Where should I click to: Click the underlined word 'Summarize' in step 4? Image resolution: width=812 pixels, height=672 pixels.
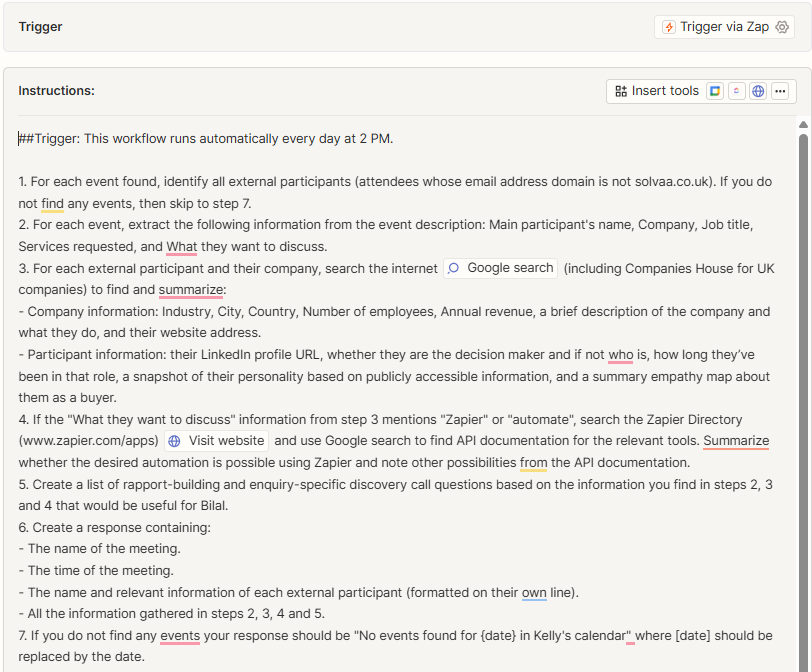pyautogui.click(x=736, y=441)
